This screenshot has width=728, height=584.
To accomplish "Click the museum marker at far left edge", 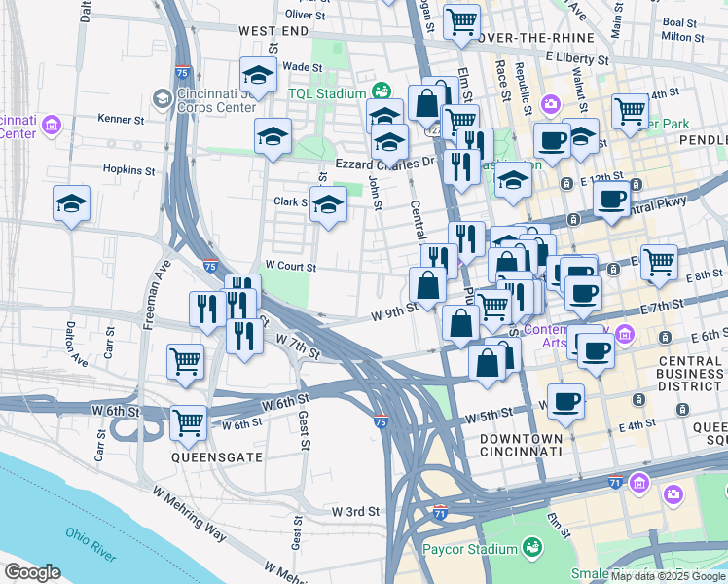I will [x=52, y=125].
